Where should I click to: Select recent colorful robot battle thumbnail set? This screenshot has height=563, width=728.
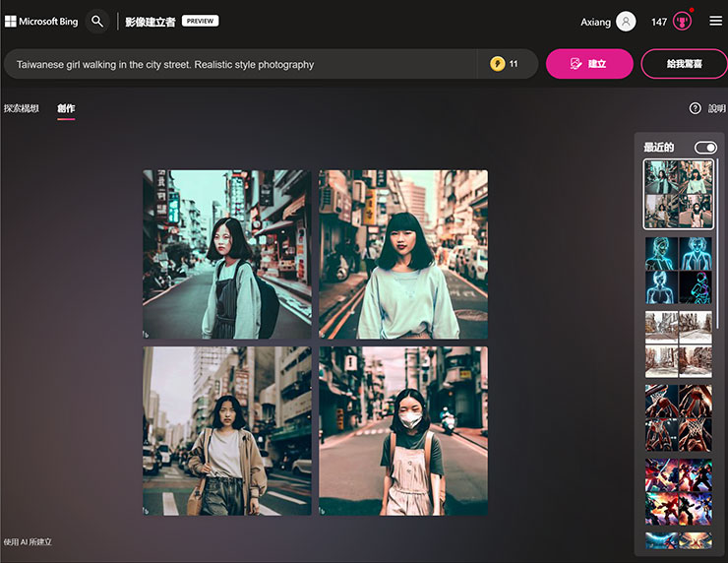coord(679,492)
